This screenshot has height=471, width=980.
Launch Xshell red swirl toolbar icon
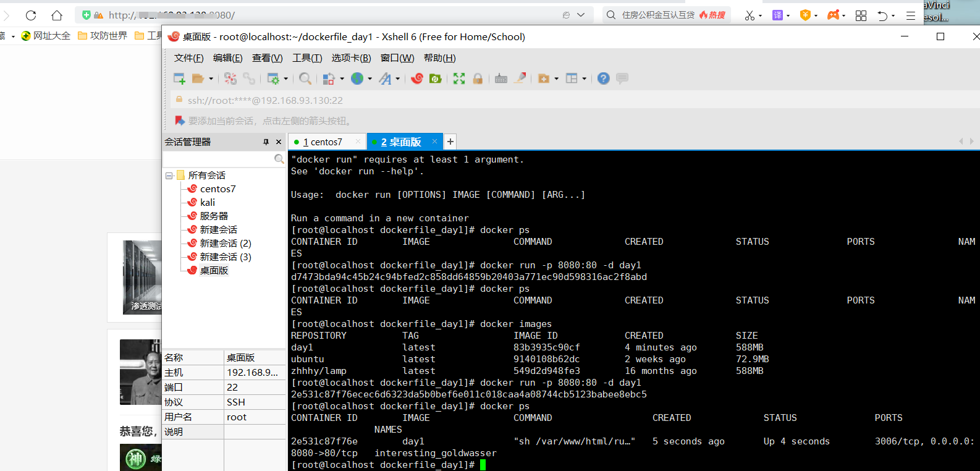(417, 78)
